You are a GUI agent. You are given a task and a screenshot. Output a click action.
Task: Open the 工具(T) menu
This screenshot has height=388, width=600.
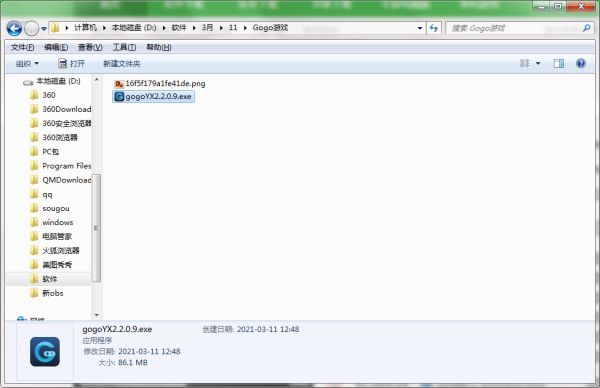[124, 47]
